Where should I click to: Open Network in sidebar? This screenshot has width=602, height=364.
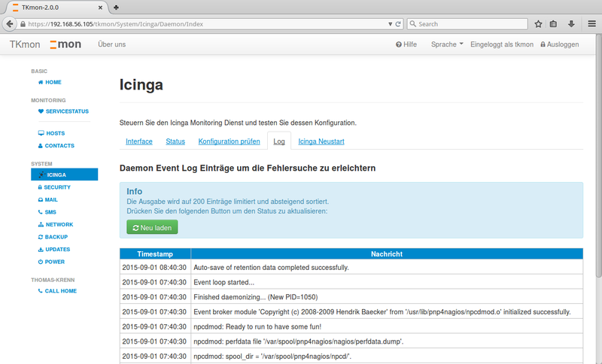coord(56,224)
